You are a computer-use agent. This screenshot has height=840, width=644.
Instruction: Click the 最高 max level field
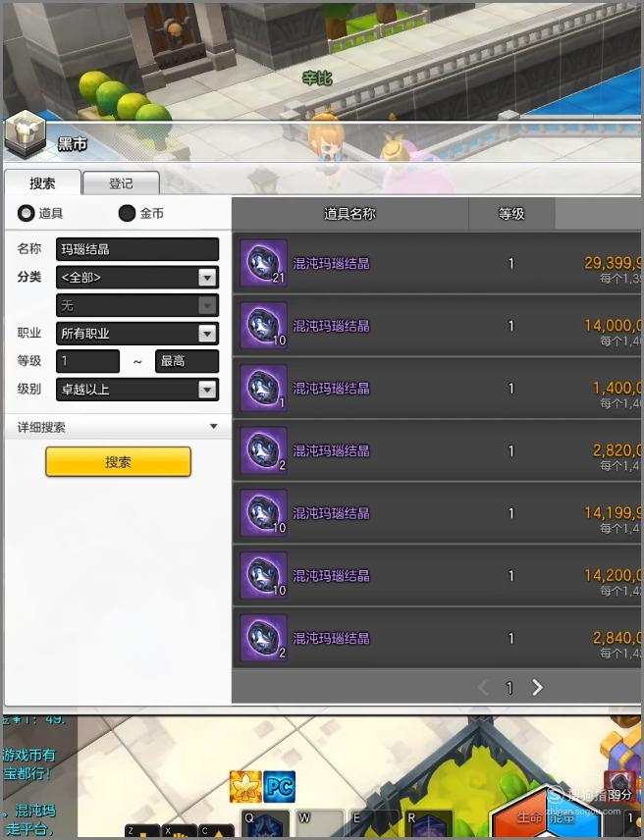187,361
